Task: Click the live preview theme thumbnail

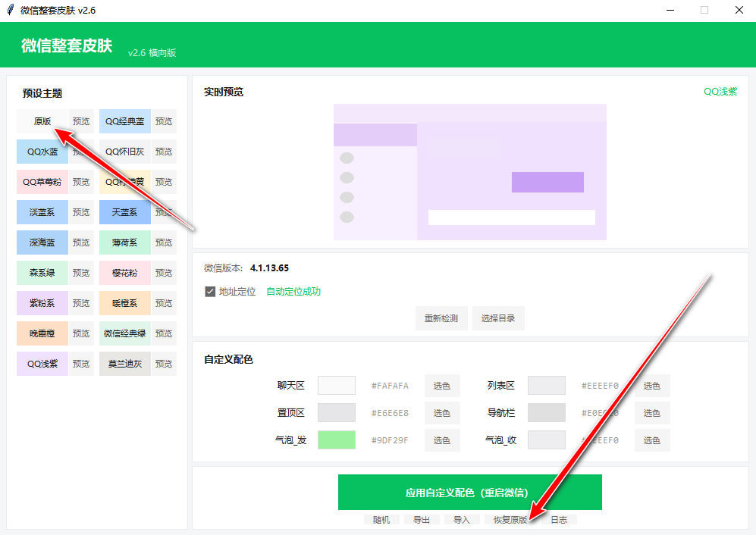Action: pos(470,172)
